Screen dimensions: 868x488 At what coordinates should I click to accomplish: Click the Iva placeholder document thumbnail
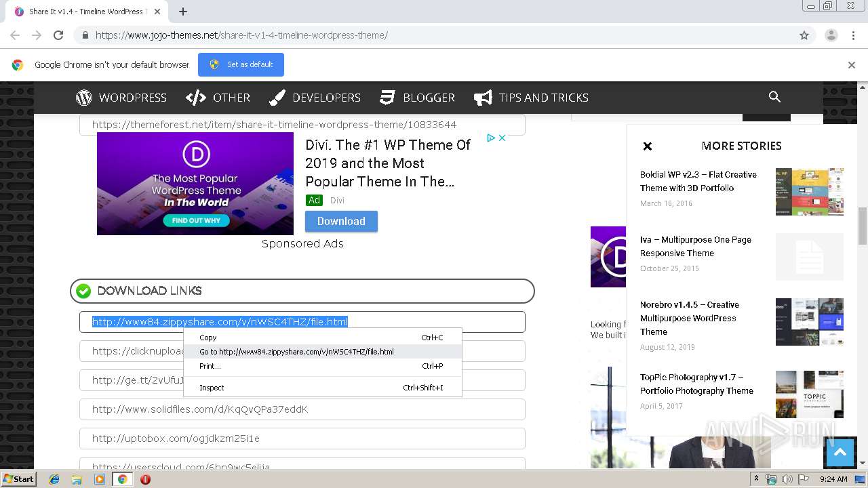[810, 257]
